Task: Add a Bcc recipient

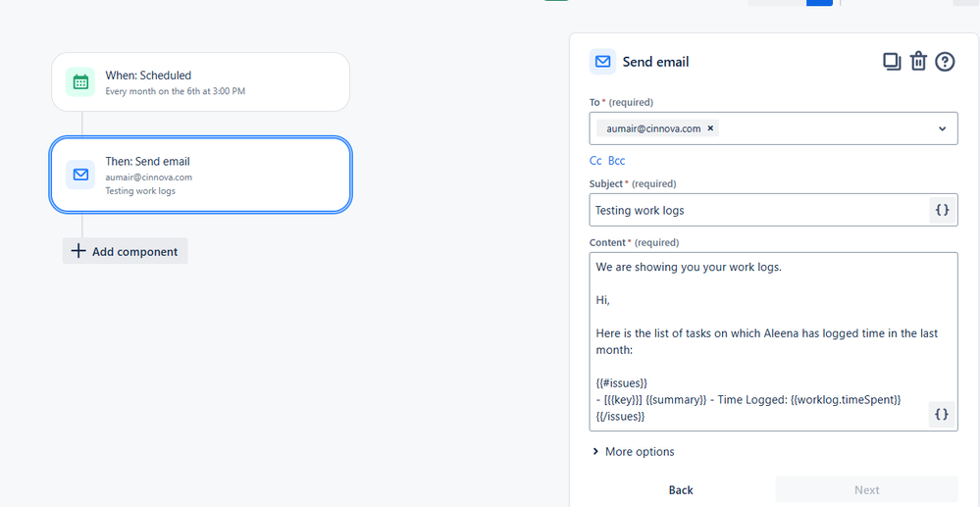Action: click(x=616, y=161)
